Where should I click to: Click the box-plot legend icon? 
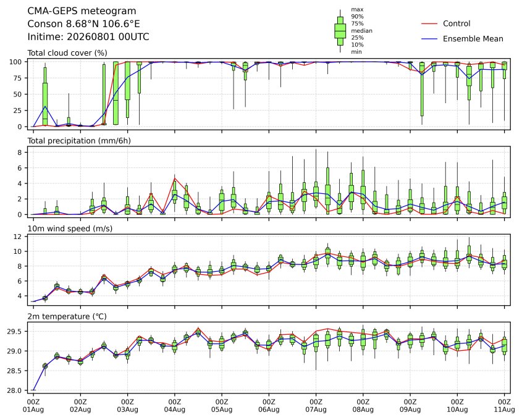click(x=340, y=31)
